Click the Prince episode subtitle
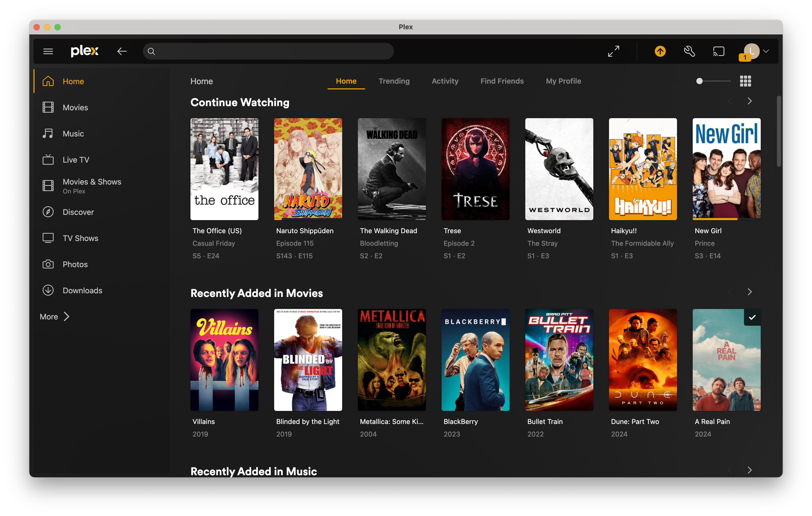The height and width of the screenshot is (516, 812). pyautogui.click(x=704, y=243)
